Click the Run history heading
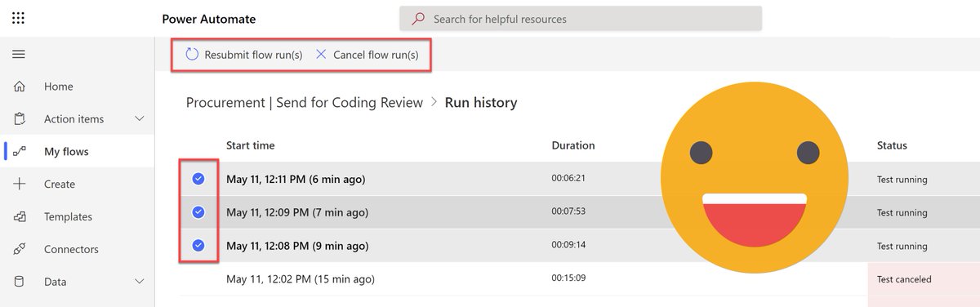980x307 pixels. coord(481,103)
